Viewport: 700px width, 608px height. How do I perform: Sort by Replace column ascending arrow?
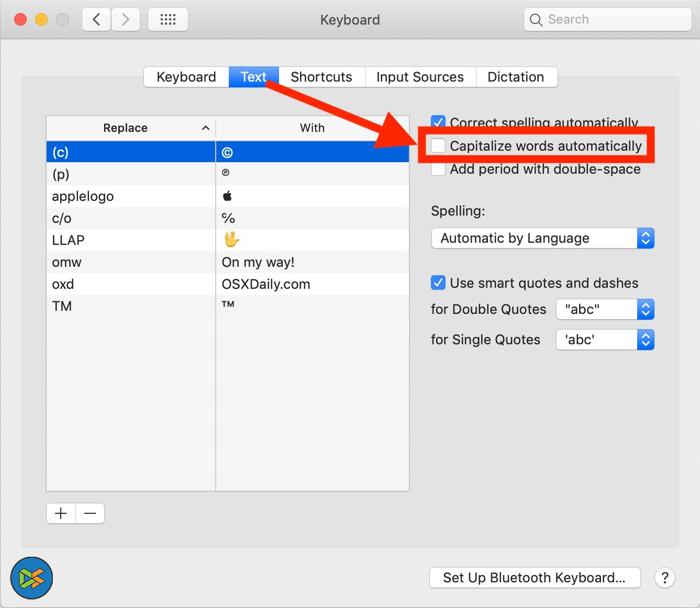[x=206, y=128]
